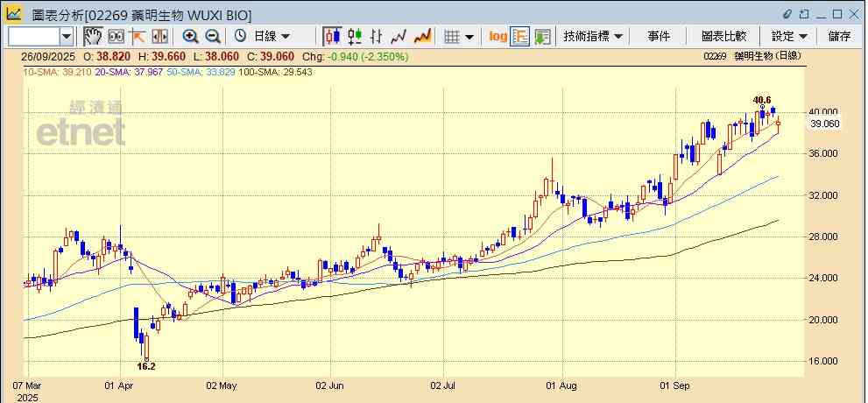Click into the stock code input field

(33, 37)
